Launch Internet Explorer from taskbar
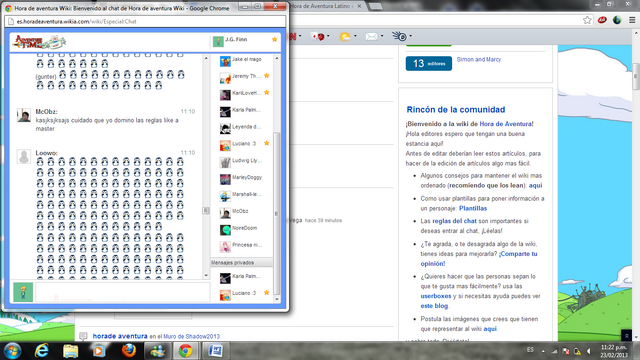This screenshot has width=640, height=360. (42, 351)
